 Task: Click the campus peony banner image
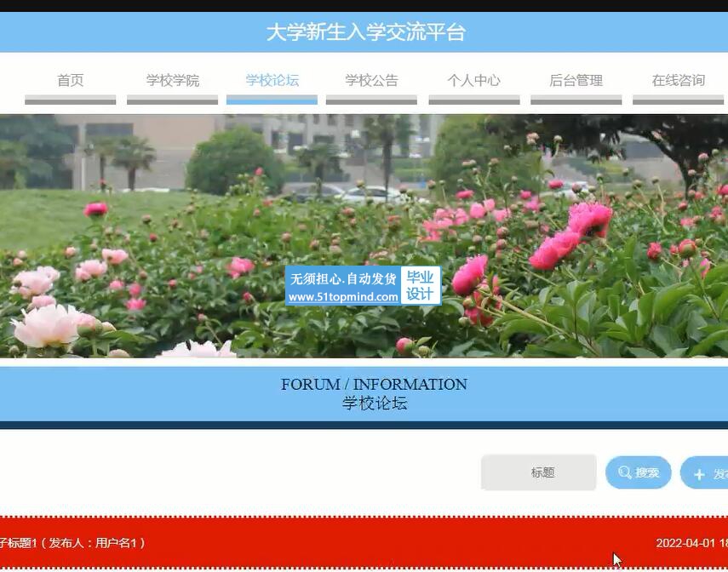pyautogui.click(x=364, y=237)
